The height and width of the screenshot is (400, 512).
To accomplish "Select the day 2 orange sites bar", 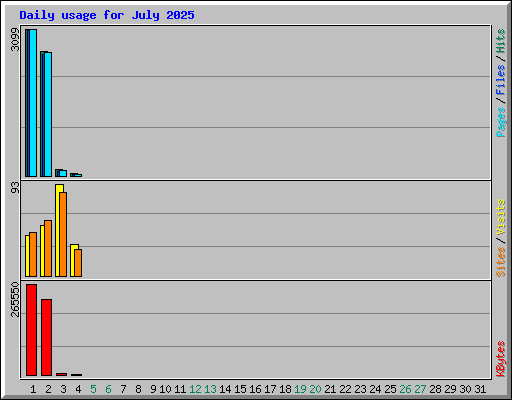I will [x=48, y=248].
